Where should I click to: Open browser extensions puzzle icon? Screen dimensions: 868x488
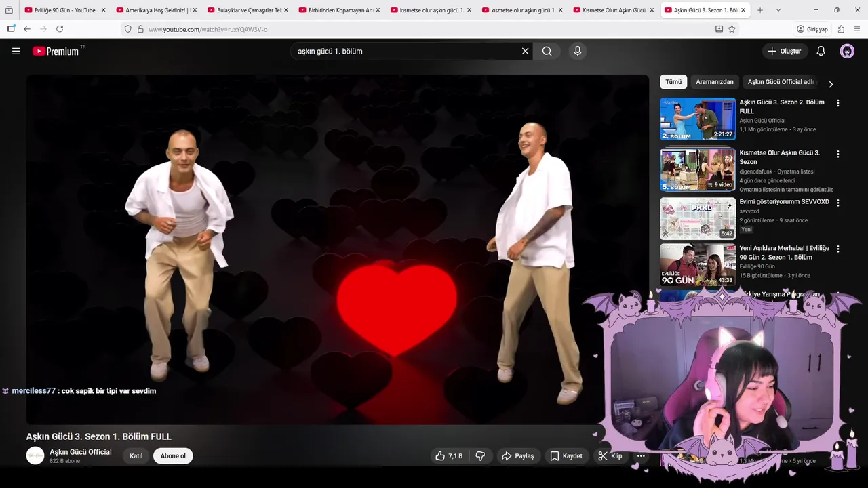point(841,29)
